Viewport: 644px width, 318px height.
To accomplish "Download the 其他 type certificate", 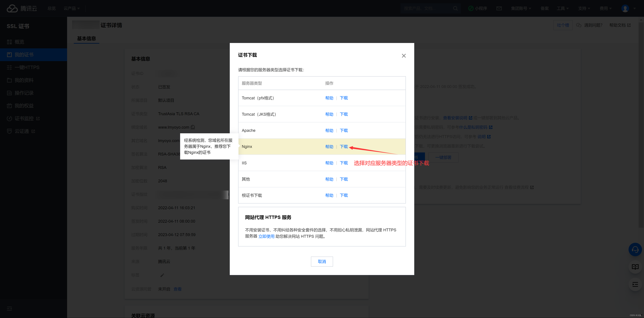I will (344, 179).
